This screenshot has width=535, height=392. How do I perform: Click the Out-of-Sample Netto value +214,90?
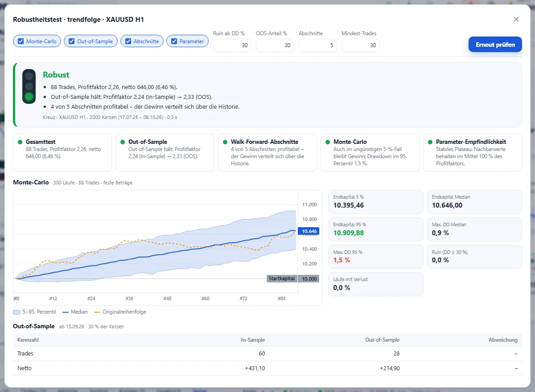390,368
